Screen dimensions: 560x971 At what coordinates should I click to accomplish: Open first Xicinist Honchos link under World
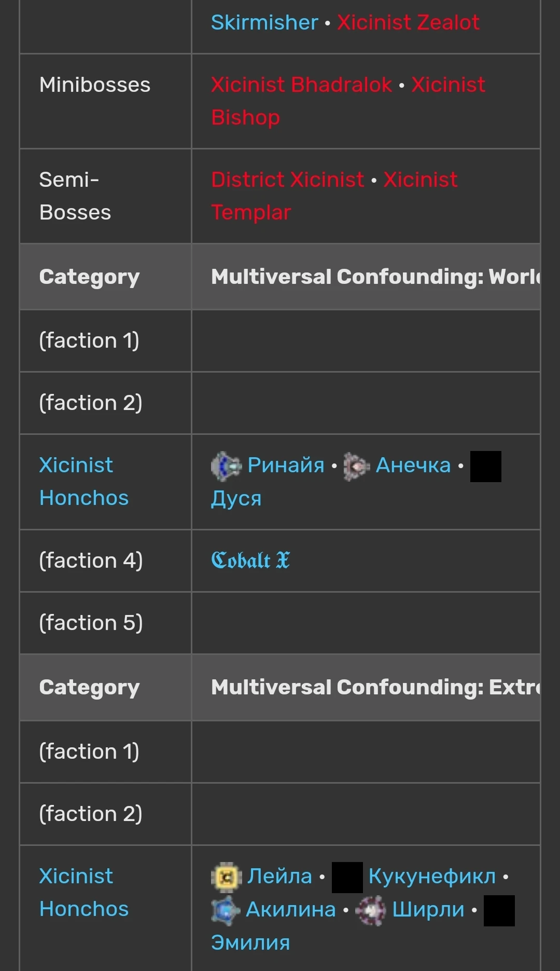pyautogui.click(x=83, y=481)
